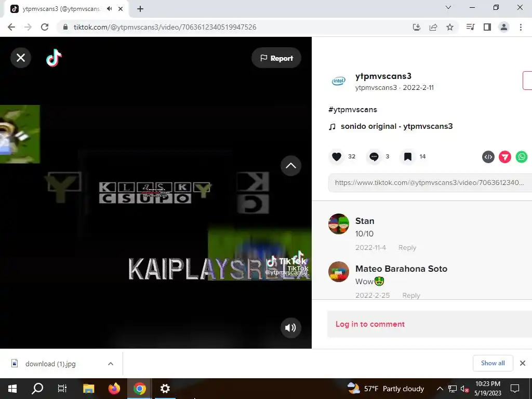
Task: Close the TikTok video viewer
Action: coord(21,58)
